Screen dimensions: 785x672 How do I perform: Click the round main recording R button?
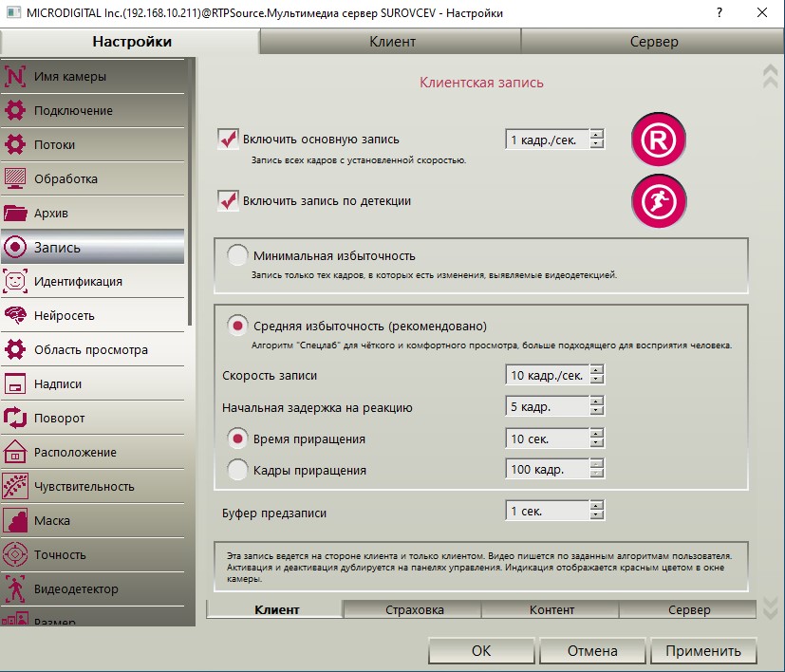(x=659, y=140)
